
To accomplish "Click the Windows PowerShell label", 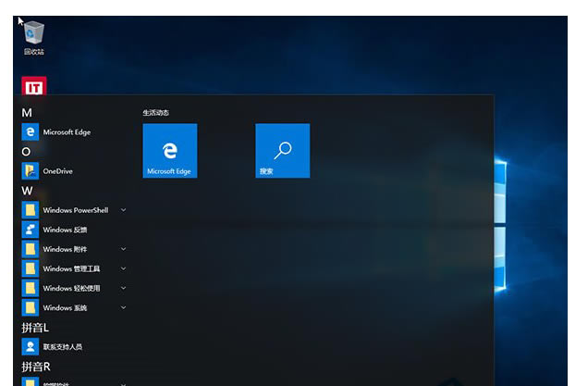I will [x=76, y=210].
